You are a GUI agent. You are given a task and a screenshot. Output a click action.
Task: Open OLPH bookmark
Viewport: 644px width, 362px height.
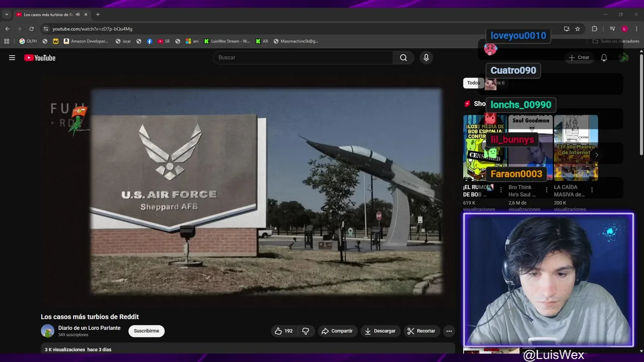(28, 41)
